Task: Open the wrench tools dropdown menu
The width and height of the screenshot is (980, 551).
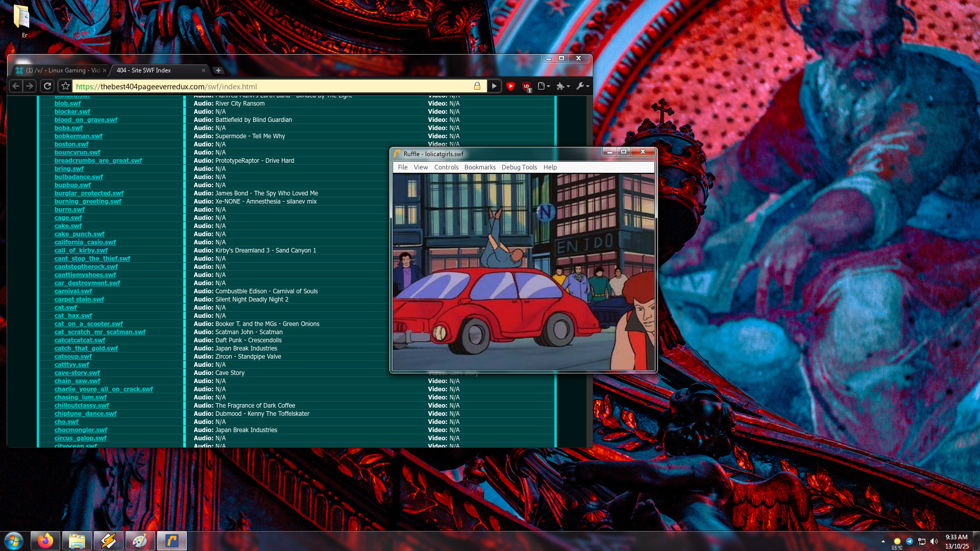Action: click(x=582, y=86)
